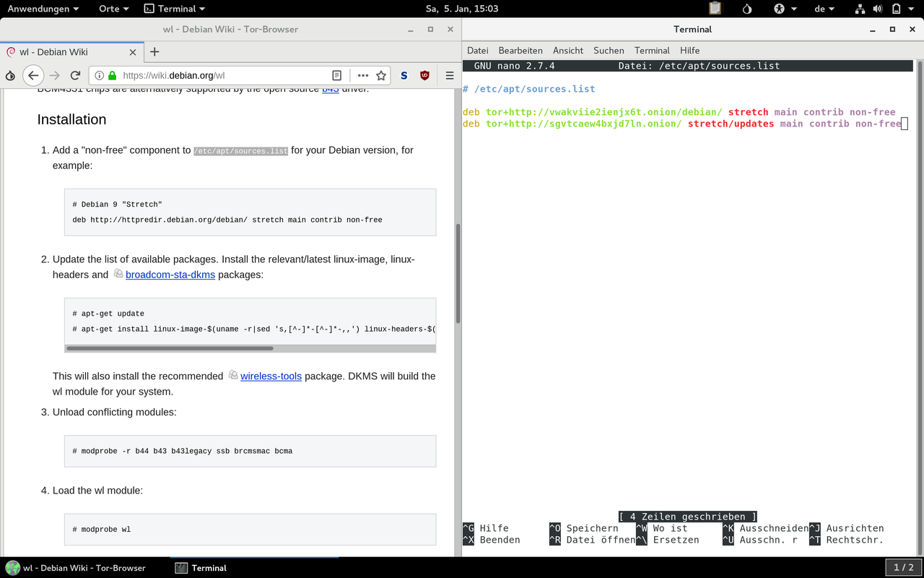Click the Installation heading

(71, 120)
